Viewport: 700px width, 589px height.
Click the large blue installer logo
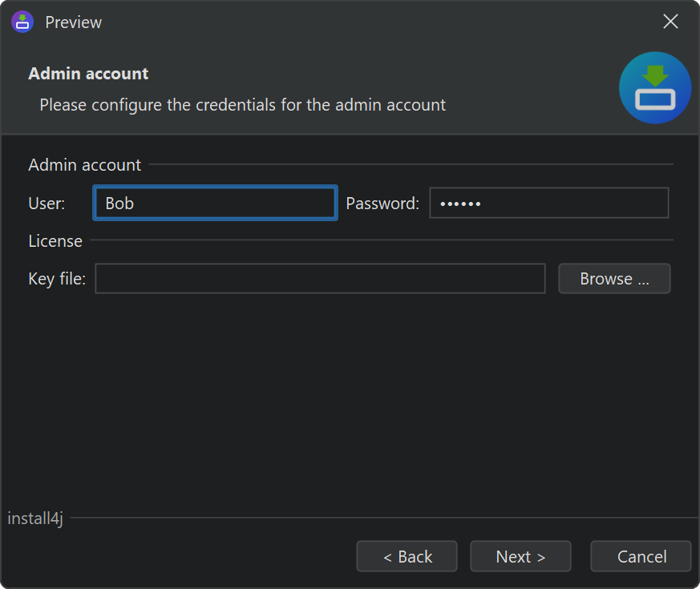coord(655,88)
